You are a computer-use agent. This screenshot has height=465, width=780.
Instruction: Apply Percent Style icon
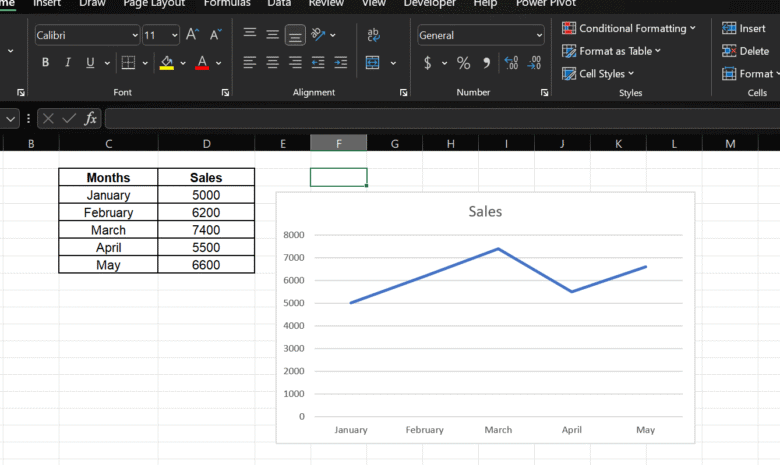click(x=463, y=63)
